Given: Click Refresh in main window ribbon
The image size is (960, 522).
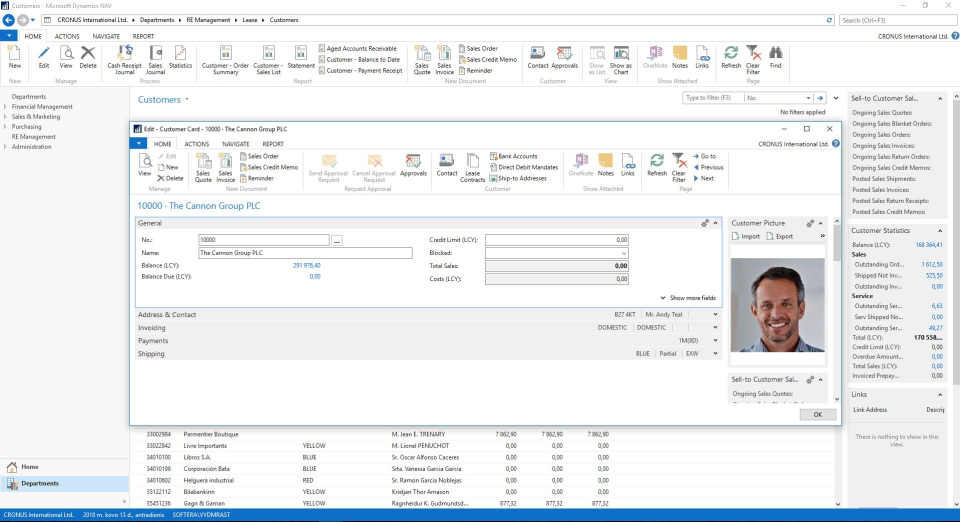Looking at the screenshot, I should coord(730,58).
